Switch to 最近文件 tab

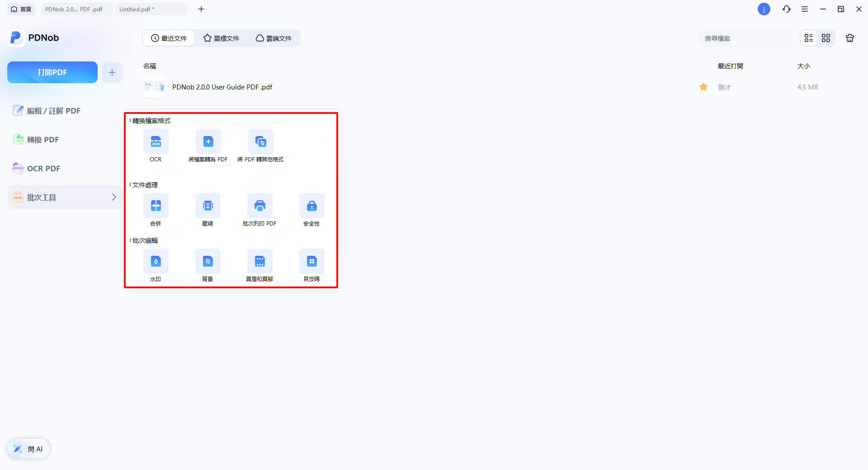tap(169, 38)
